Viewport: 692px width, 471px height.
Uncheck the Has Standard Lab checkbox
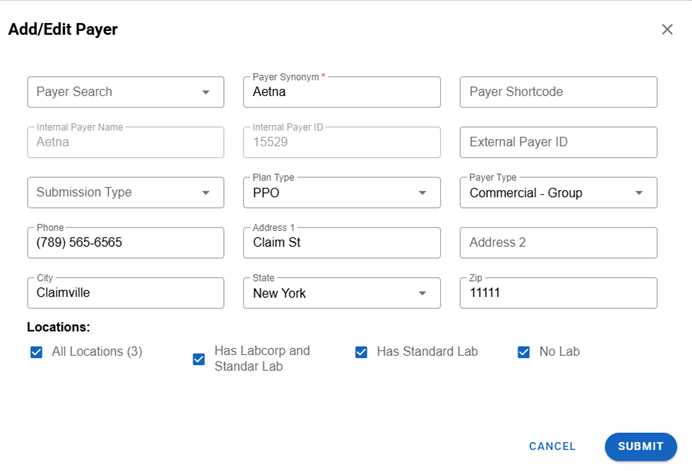click(361, 352)
